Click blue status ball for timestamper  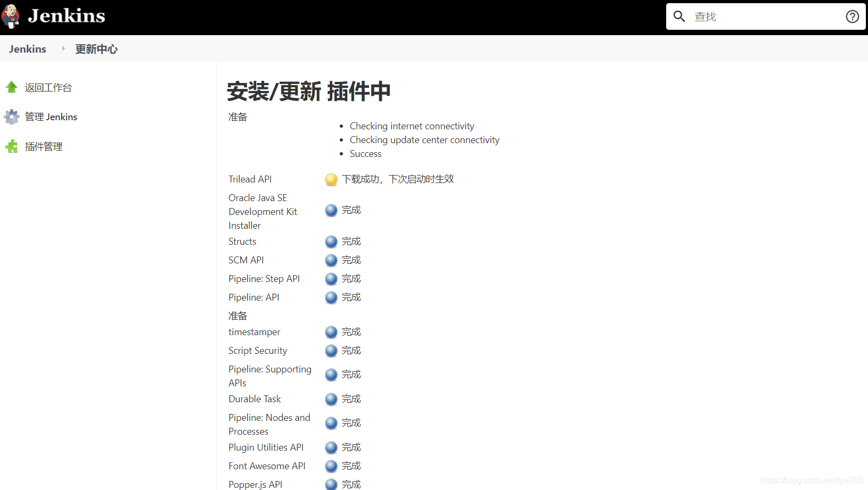click(331, 333)
